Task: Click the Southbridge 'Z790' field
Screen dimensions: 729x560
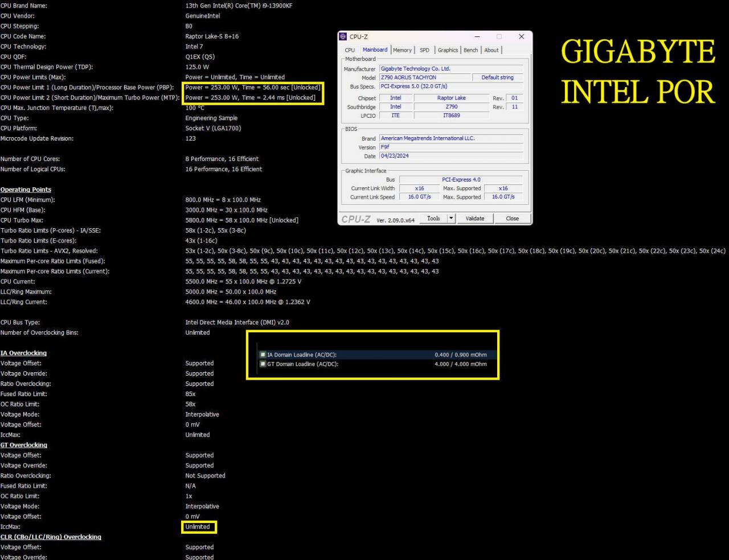Action: point(452,106)
